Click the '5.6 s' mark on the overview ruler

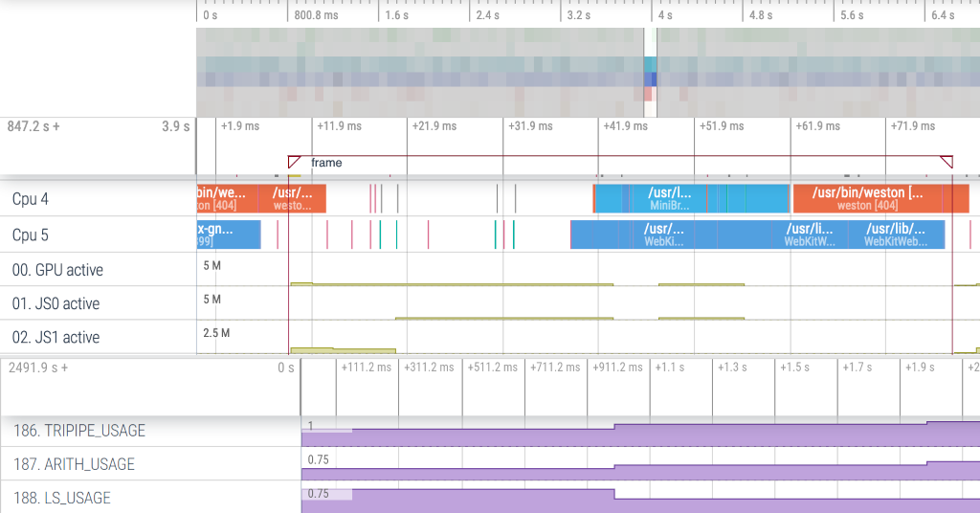pos(852,15)
